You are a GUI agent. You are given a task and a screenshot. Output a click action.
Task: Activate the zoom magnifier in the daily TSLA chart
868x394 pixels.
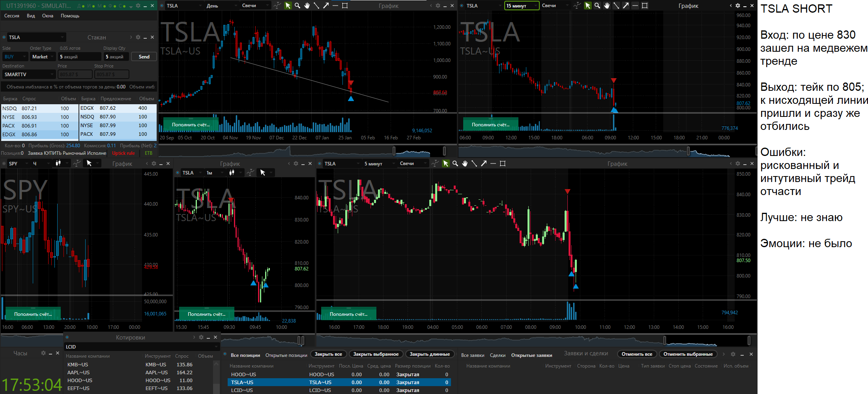tap(297, 6)
